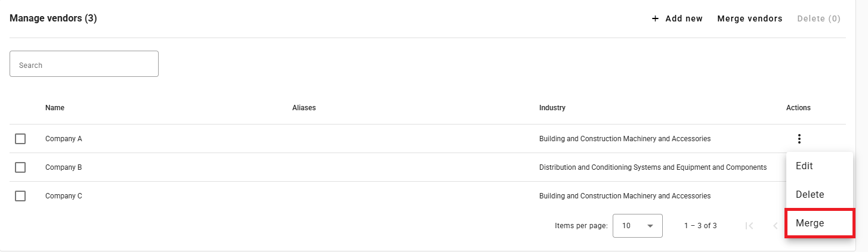The width and height of the screenshot is (868, 252).
Task: Click the dropdown arrow beside the value 10
Action: (650, 226)
